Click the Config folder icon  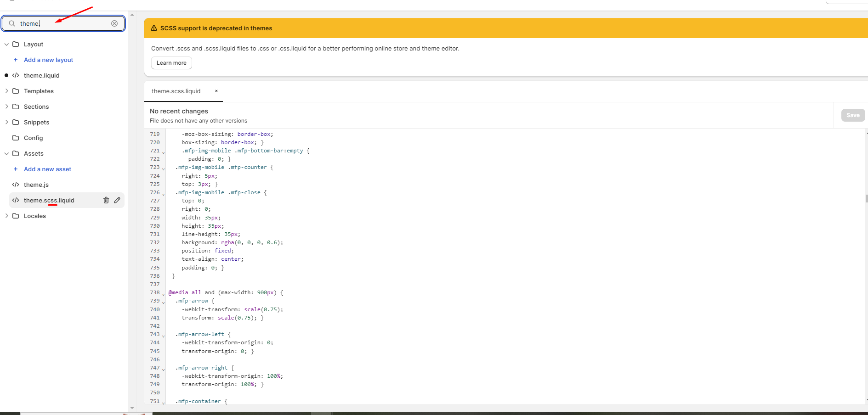click(16, 138)
